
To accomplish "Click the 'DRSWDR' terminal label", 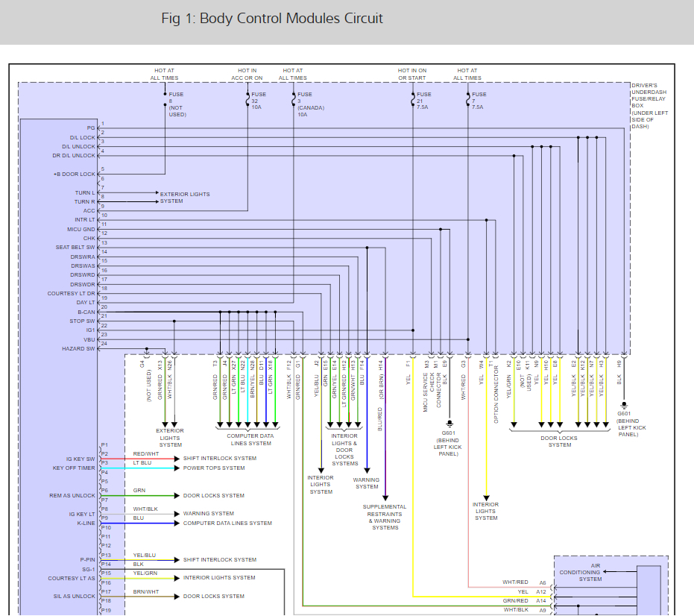I will click(x=83, y=284).
